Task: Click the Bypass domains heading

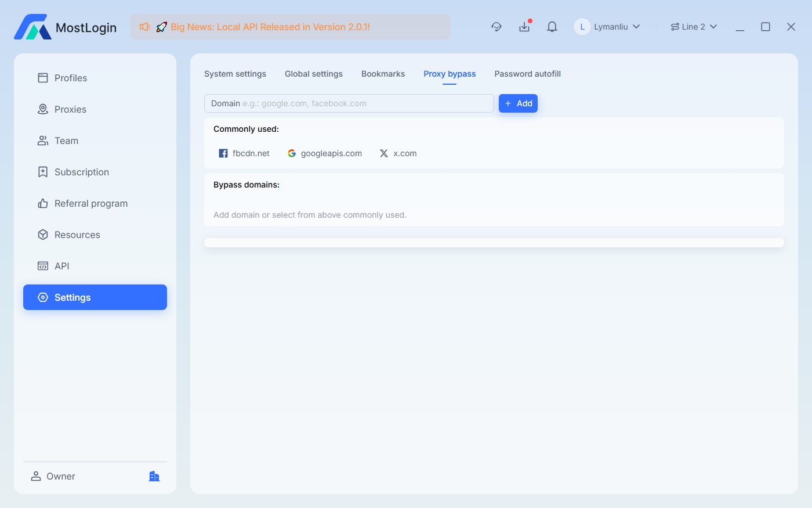Action: (x=246, y=185)
